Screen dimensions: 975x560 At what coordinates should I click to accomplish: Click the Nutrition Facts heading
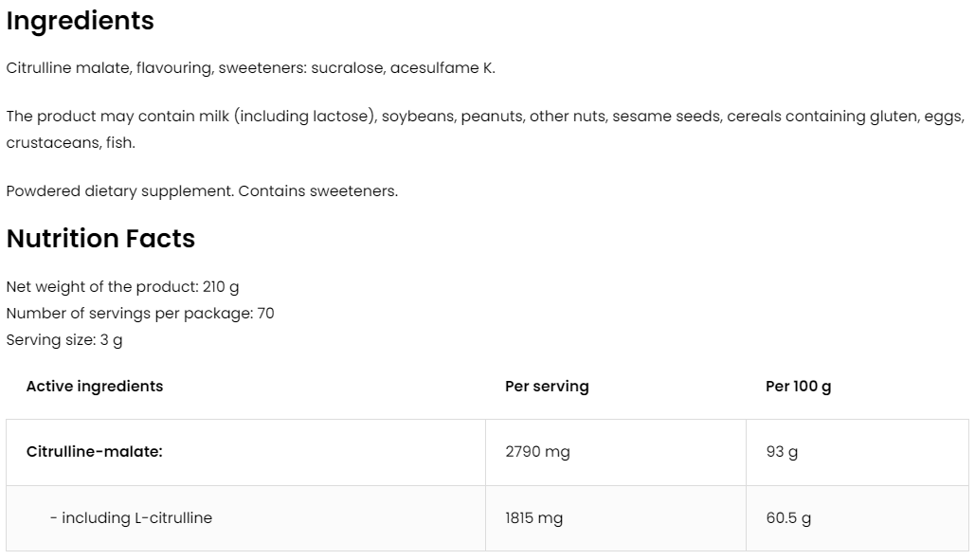[100, 239]
